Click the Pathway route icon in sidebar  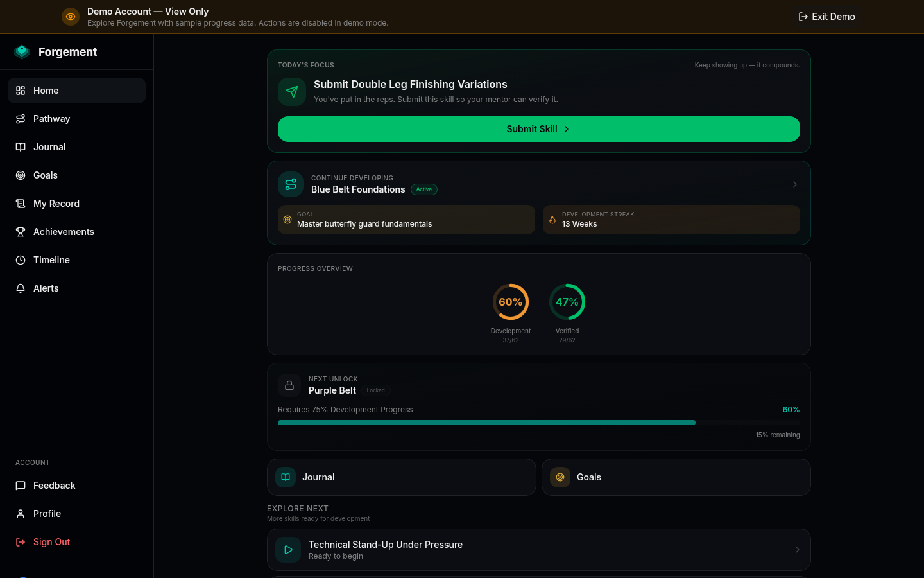click(x=21, y=119)
